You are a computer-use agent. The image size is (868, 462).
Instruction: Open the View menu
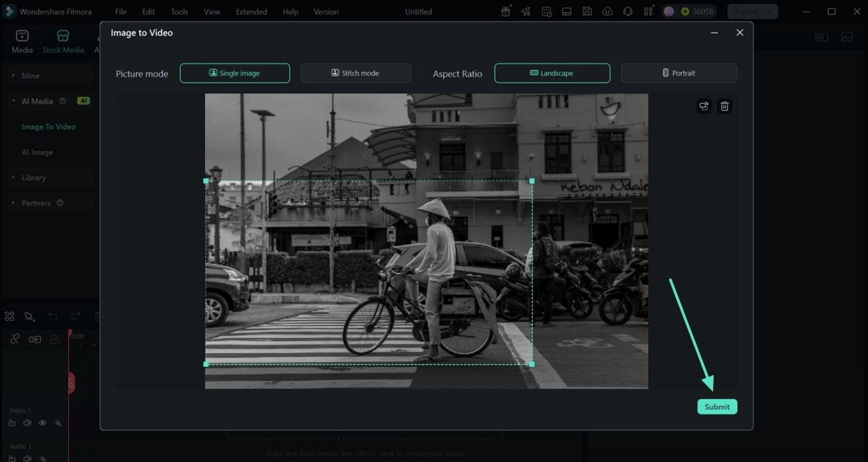click(x=212, y=12)
